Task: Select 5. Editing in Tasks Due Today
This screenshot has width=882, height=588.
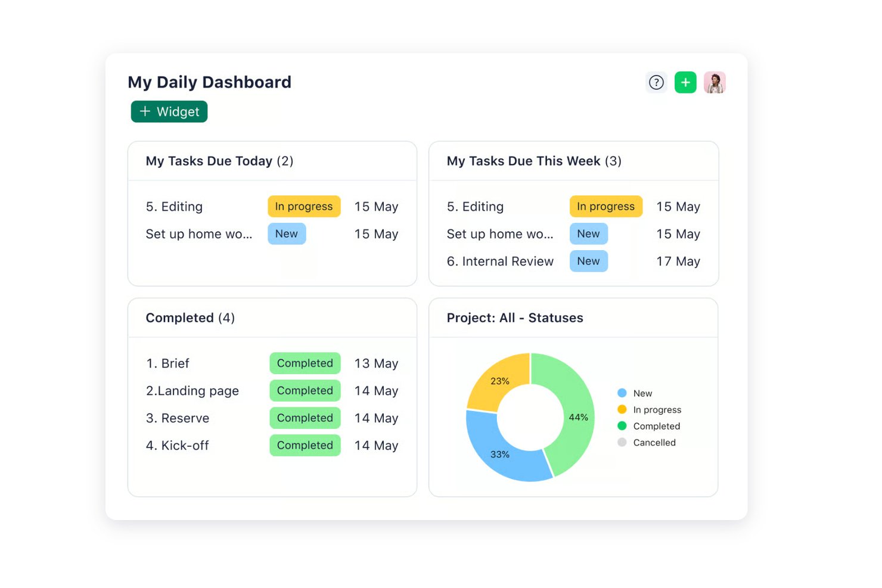Action: pyautogui.click(x=174, y=207)
